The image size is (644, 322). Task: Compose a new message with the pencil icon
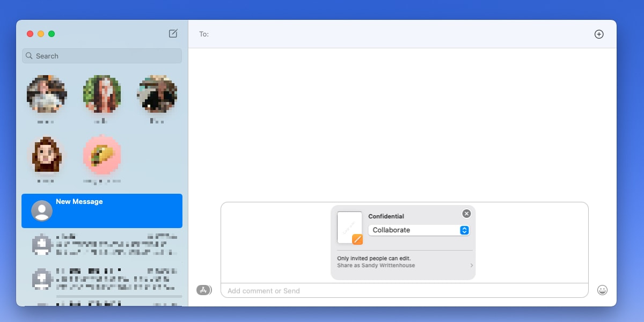pyautogui.click(x=172, y=33)
